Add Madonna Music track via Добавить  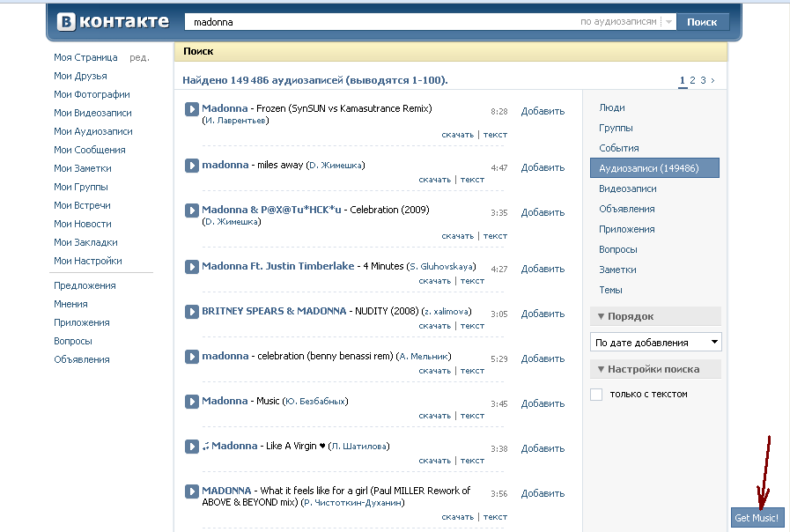coord(543,404)
